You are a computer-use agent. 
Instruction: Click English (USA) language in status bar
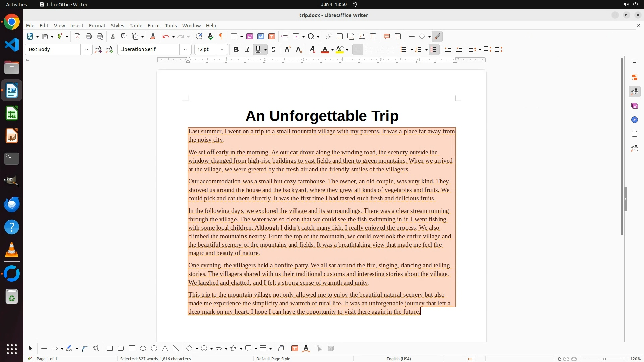[398, 359]
